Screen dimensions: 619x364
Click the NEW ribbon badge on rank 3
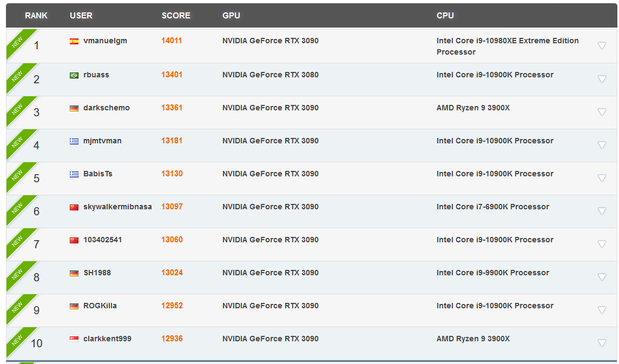(18, 109)
